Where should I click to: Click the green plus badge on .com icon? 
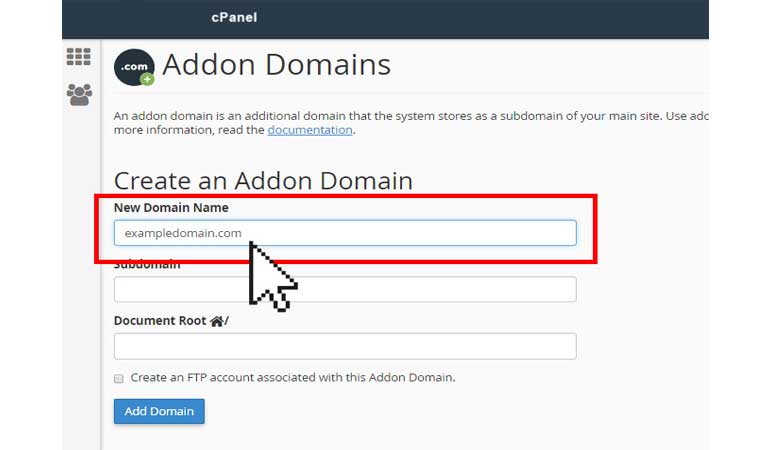pyautogui.click(x=147, y=79)
